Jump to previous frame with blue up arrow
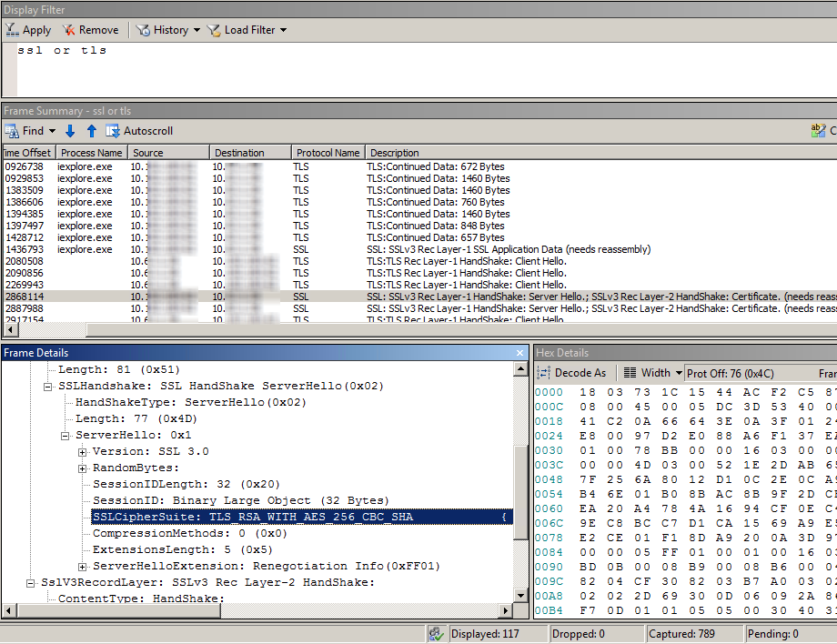Screen dimensions: 837x644 [91, 131]
